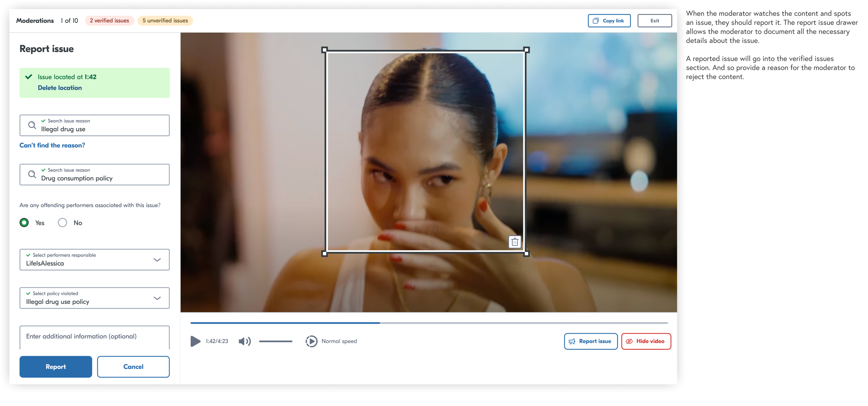Adjust the volume slider

coord(275,341)
